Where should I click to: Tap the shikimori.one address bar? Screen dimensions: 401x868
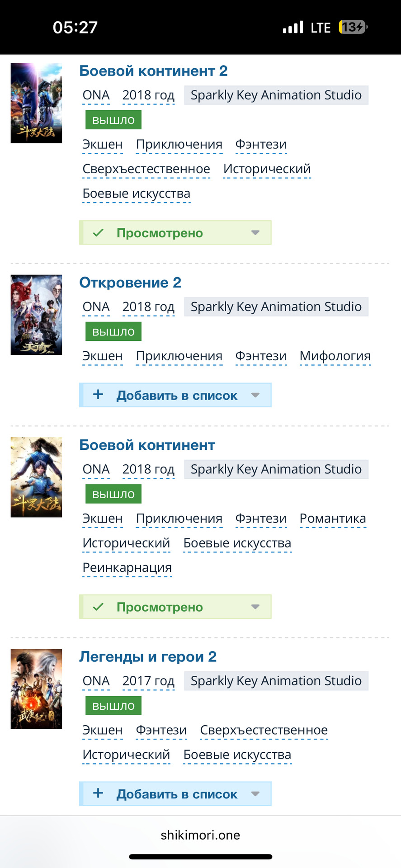point(200,835)
